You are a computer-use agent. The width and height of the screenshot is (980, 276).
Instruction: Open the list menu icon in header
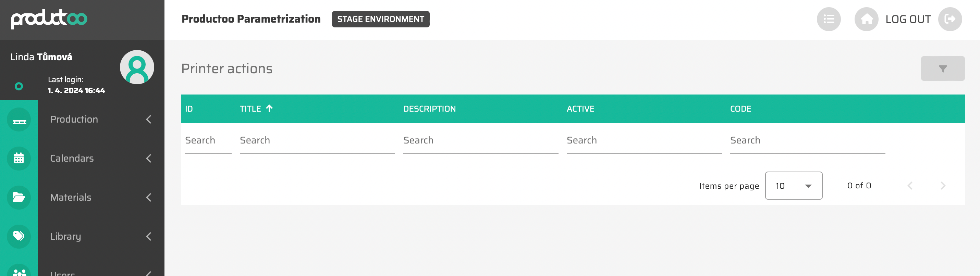pos(828,20)
